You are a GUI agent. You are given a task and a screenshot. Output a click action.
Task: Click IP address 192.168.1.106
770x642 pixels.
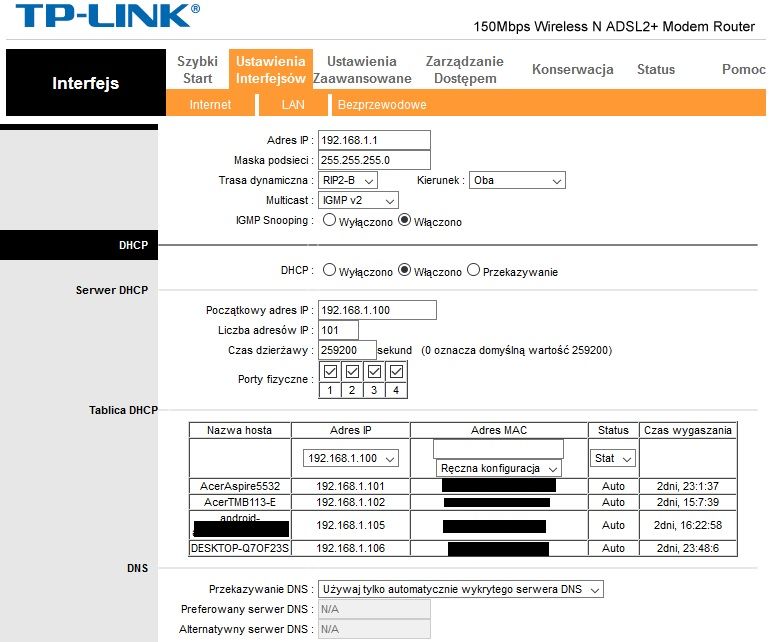click(351, 548)
